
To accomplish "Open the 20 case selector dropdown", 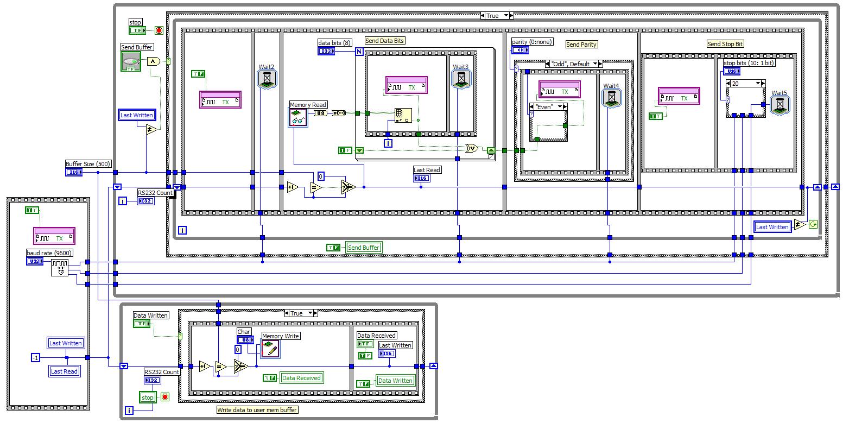I will pos(758,84).
